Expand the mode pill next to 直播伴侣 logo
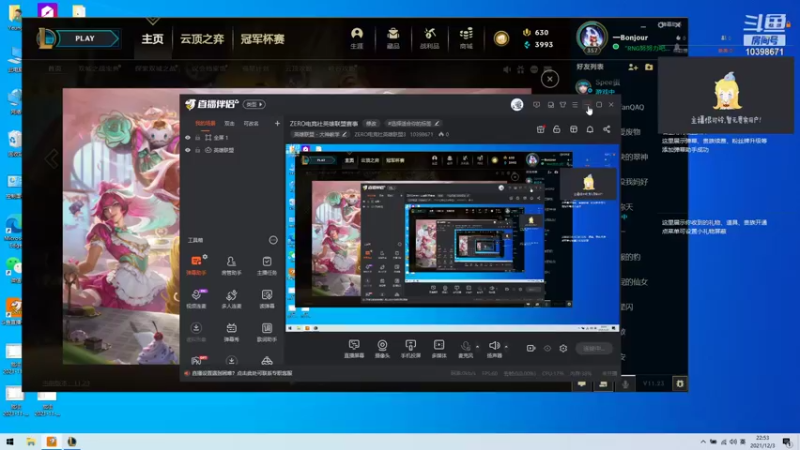Viewport: 800px width, 450px height. click(254, 105)
